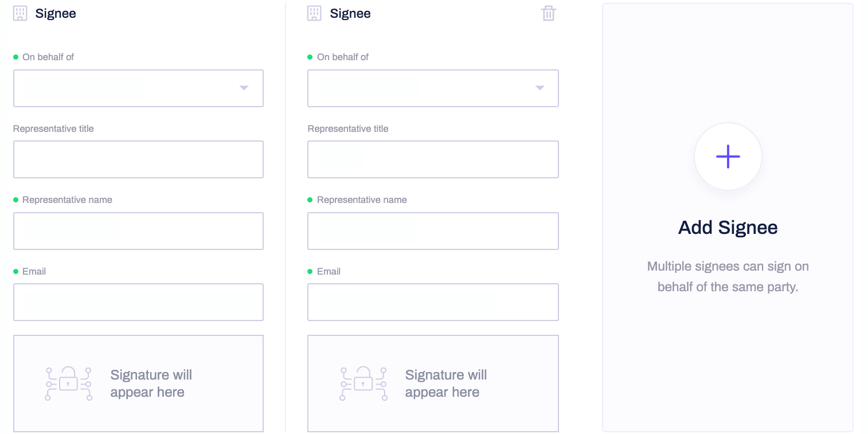
Task: Expand the first On behalf of selection using its chevron
Action: (x=244, y=88)
